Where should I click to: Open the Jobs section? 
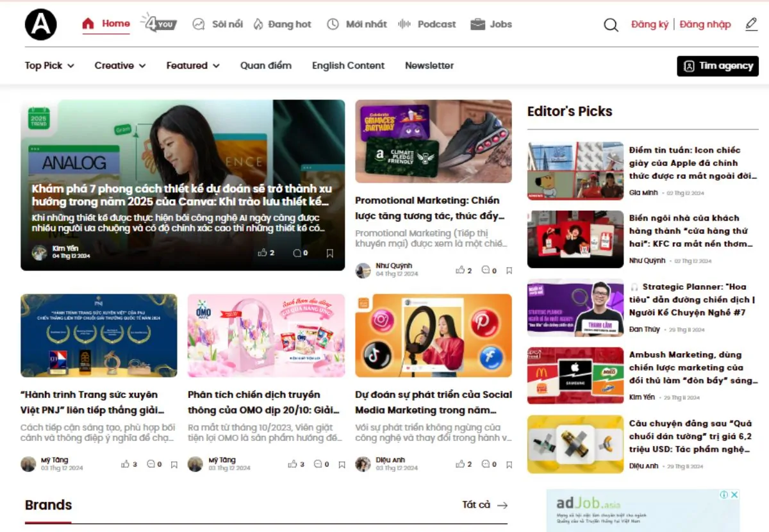click(x=491, y=24)
